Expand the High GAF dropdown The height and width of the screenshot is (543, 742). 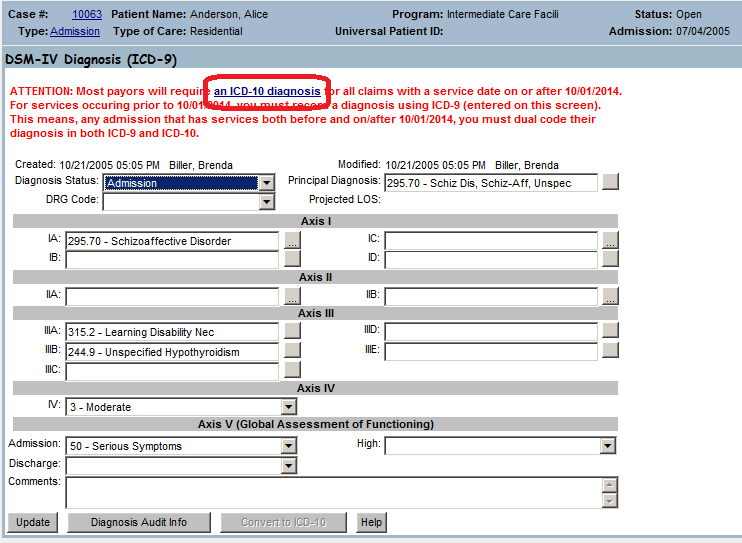608,446
